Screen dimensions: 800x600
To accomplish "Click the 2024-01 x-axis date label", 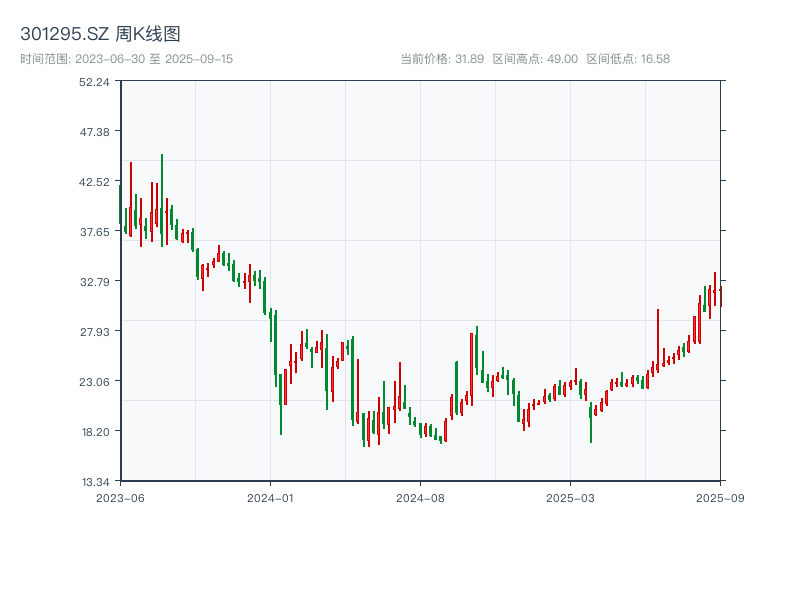I will [x=270, y=496].
